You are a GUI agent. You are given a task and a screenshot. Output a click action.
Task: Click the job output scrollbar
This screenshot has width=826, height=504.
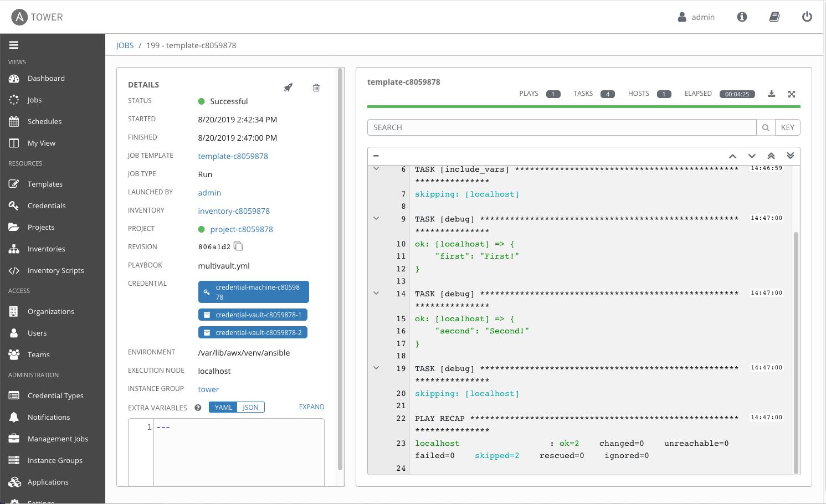click(796, 353)
